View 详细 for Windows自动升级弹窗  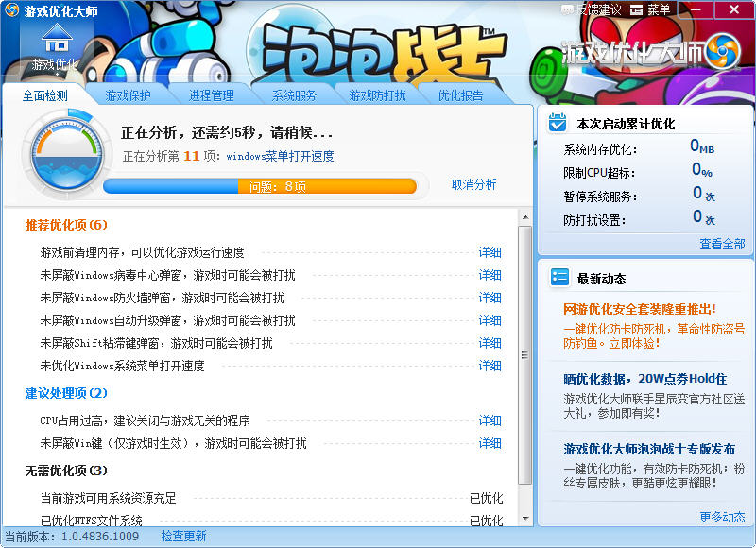(x=490, y=320)
